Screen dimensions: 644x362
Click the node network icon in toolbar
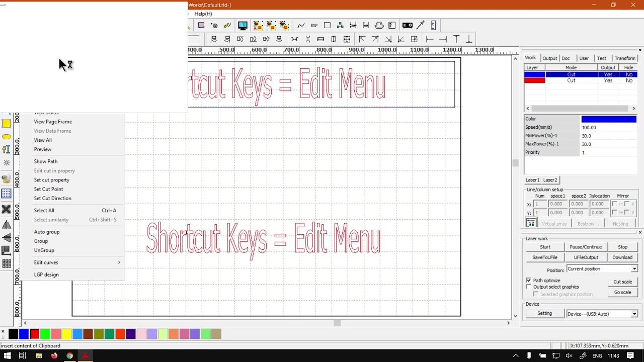[340, 25]
